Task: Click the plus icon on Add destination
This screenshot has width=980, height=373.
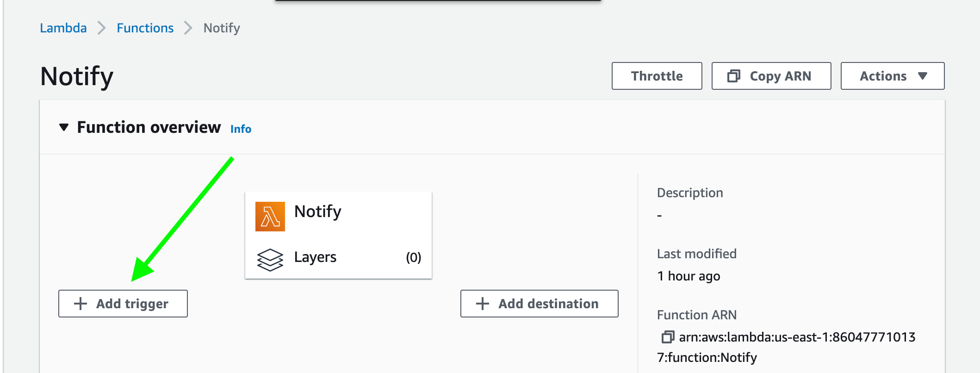Action: pos(483,304)
